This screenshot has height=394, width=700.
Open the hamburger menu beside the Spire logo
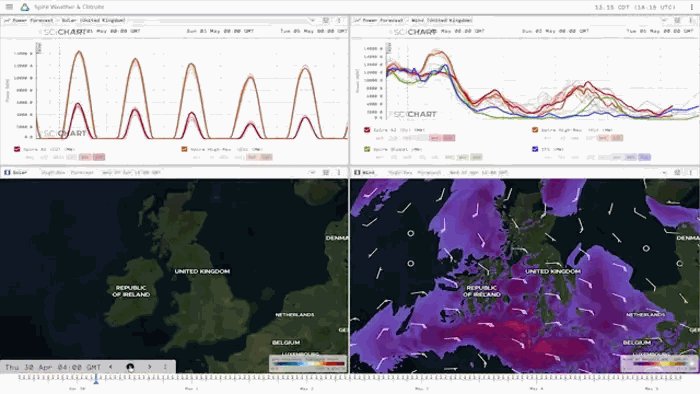pyautogui.click(x=9, y=7)
